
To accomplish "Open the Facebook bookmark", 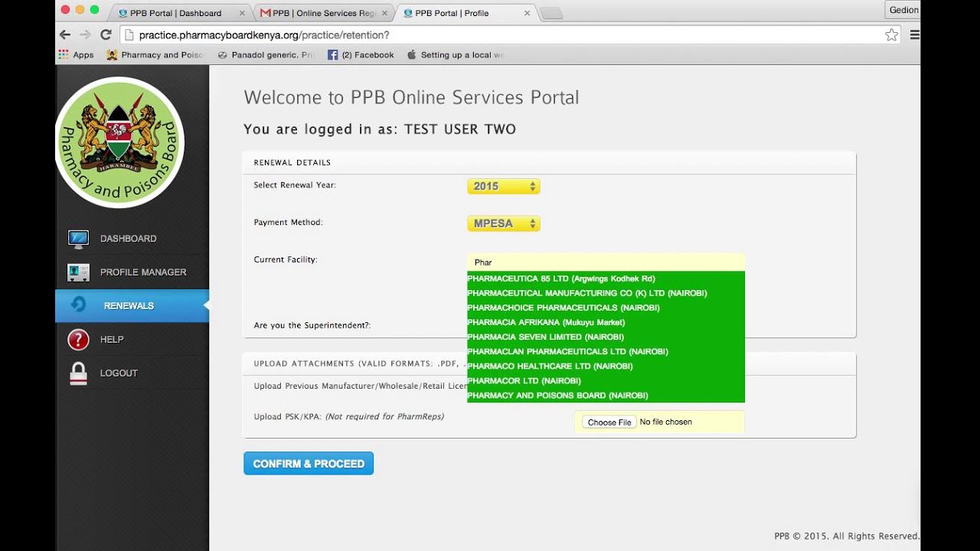I will (361, 55).
